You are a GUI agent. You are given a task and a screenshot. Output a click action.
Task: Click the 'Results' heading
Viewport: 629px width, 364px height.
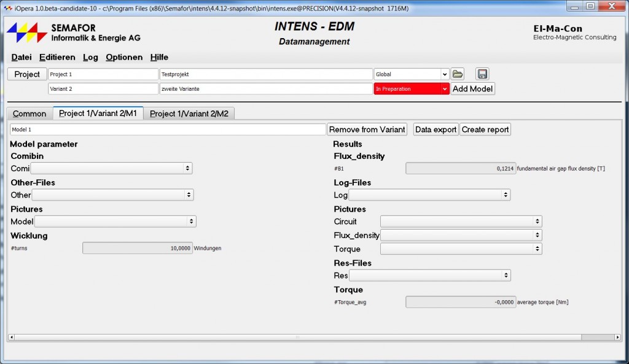(348, 144)
